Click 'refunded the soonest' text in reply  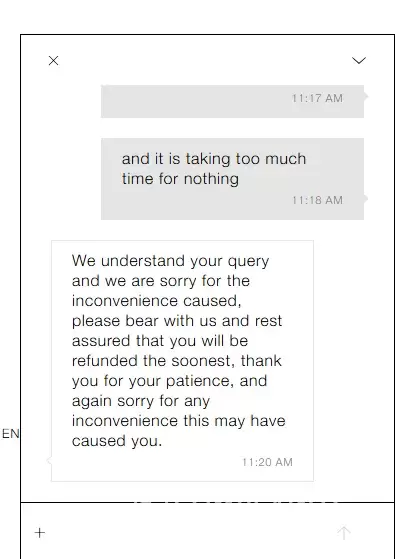(x=152, y=361)
